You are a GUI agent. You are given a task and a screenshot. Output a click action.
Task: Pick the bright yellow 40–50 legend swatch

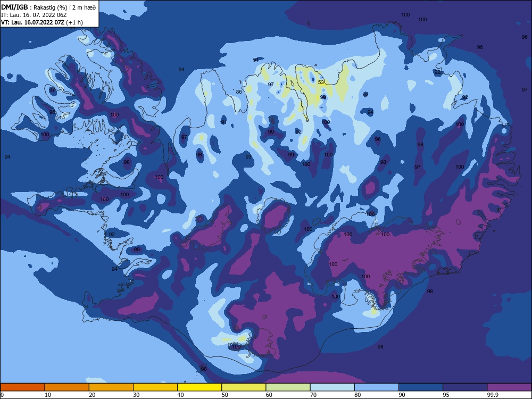(199, 387)
